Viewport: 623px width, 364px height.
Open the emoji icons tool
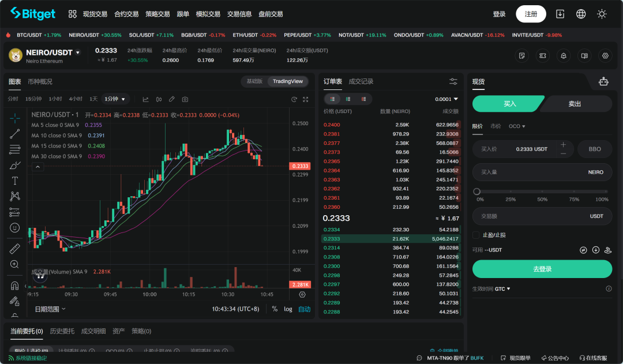coord(14,228)
